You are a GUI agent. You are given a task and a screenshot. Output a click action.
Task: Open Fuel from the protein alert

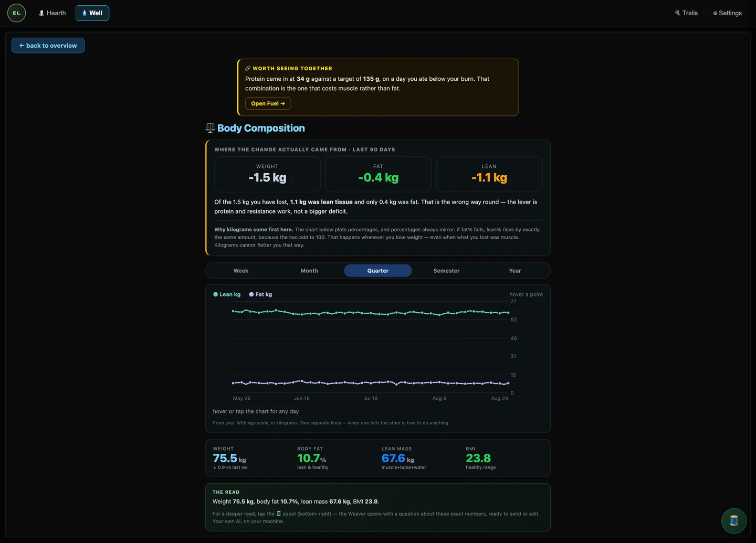pos(268,103)
